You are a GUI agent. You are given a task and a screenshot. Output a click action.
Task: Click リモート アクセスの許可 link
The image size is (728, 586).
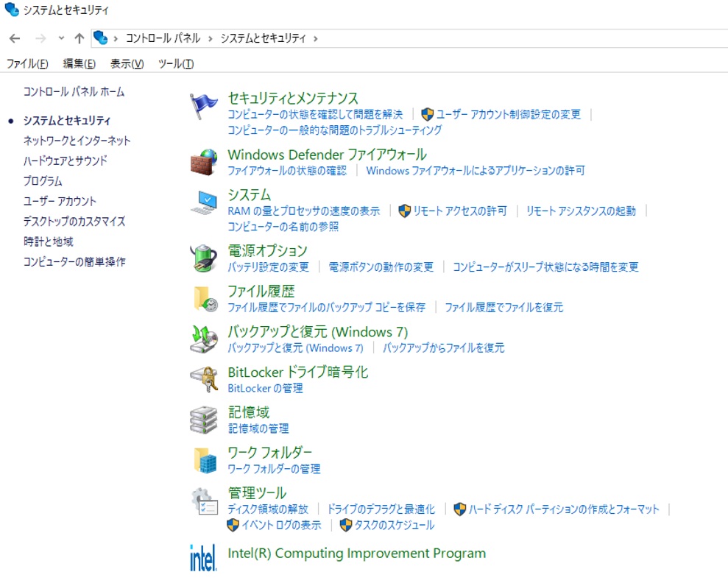tap(459, 211)
